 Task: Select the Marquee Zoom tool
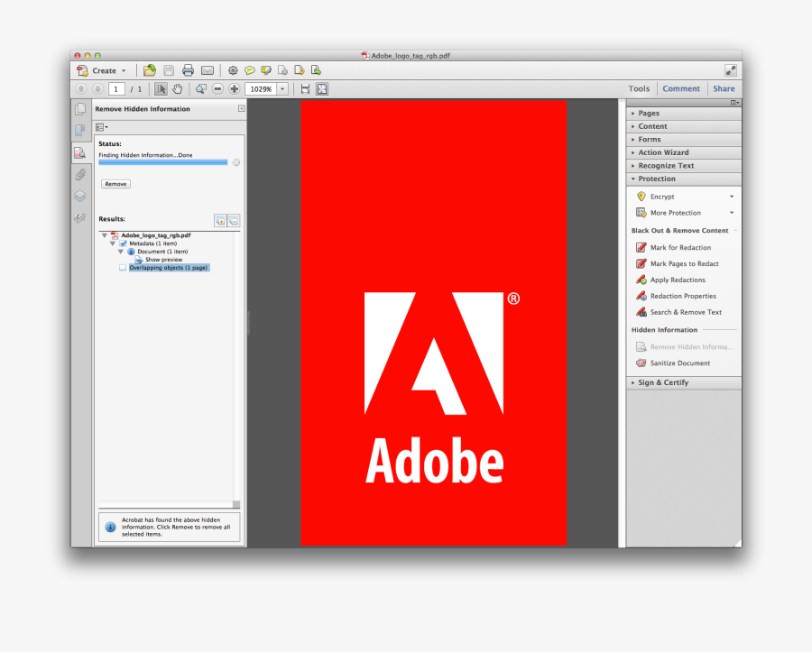tap(200, 88)
